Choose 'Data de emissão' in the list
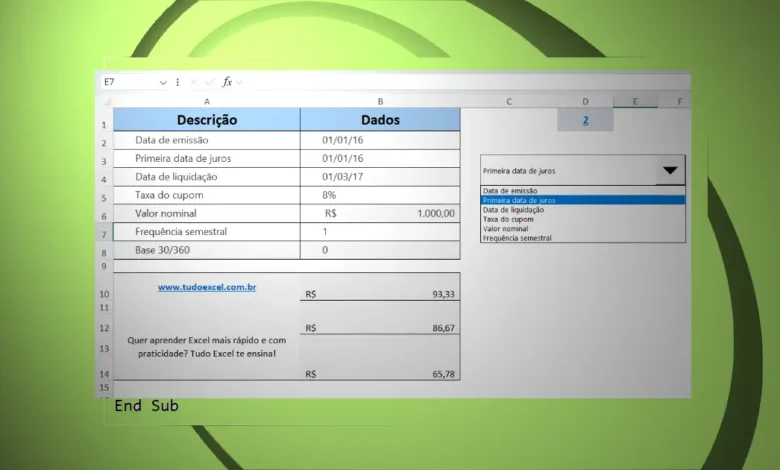 583,190
